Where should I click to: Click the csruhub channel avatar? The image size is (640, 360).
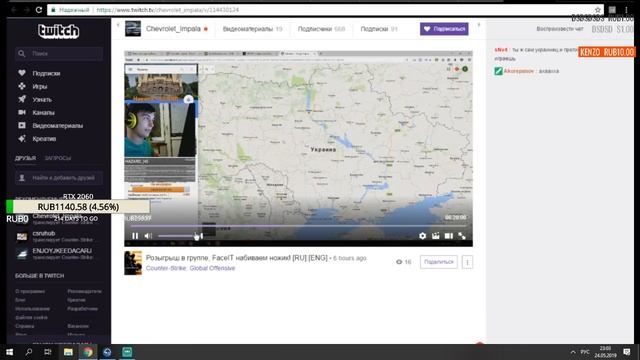[22, 236]
